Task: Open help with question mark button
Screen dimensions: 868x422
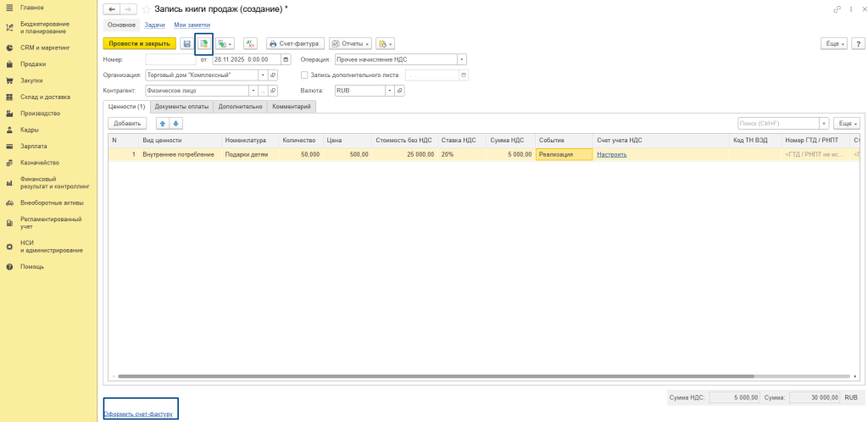Action: tap(858, 43)
